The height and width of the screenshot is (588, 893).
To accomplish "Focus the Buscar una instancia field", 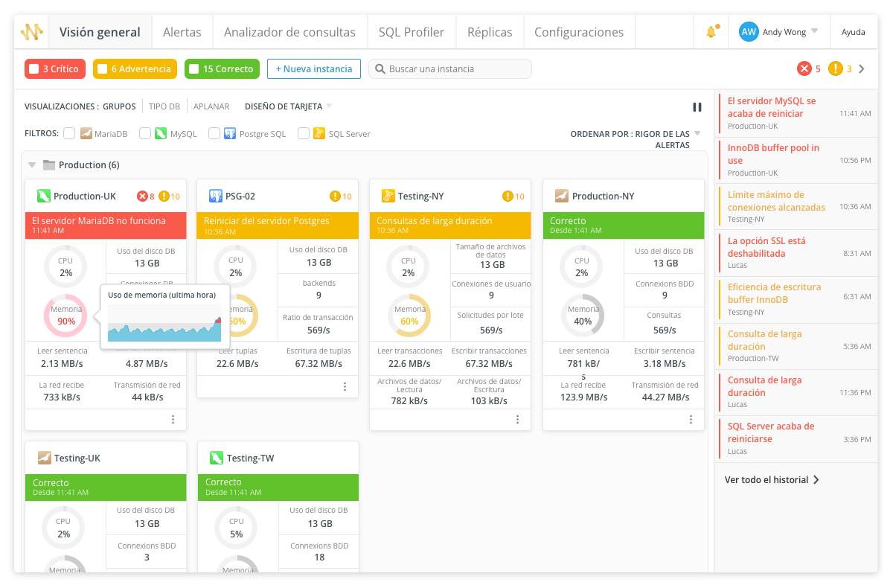I will point(450,69).
